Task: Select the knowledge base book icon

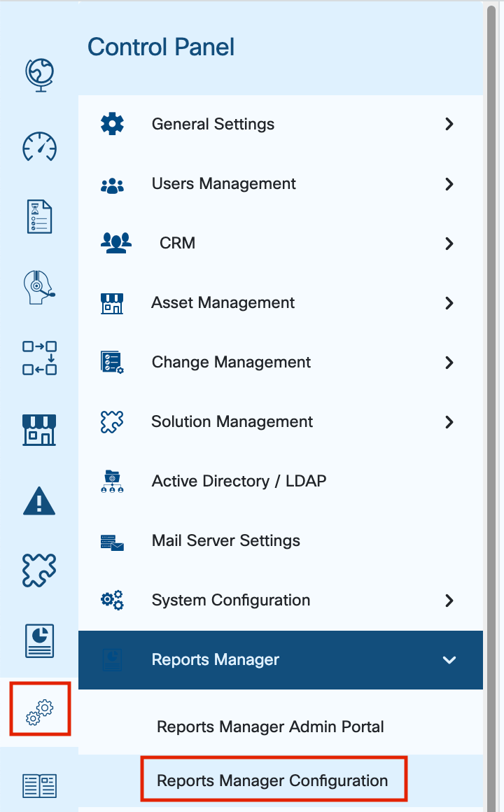Action: [40, 785]
